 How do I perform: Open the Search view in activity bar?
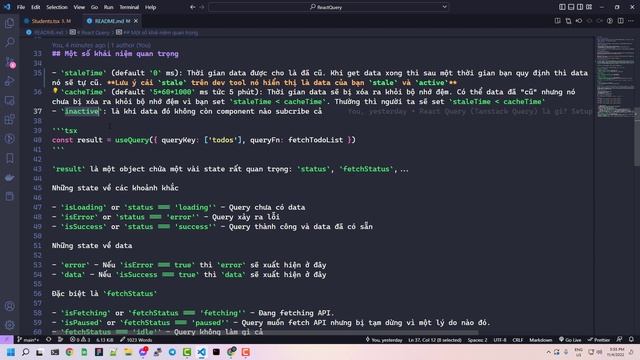(10, 42)
